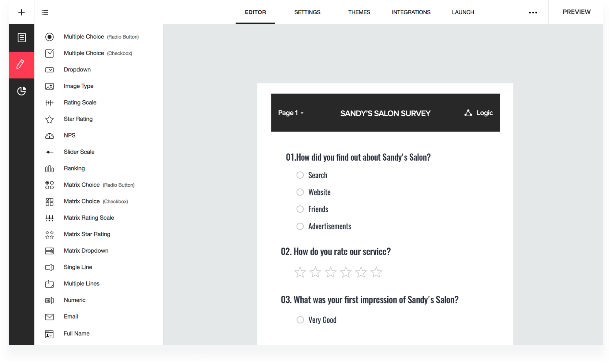
Task: Switch to the SETTINGS tab
Action: coord(307,12)
